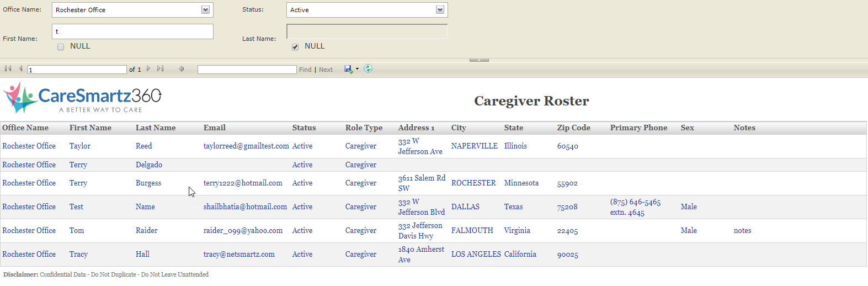Screen dimensions: 868x286
Task: Click the CareSmartz360 logo
Action: click(x=83, y=98)
